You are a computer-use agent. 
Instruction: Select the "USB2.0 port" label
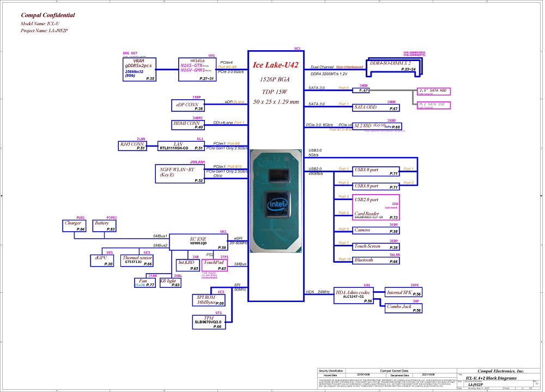[366, 200]
